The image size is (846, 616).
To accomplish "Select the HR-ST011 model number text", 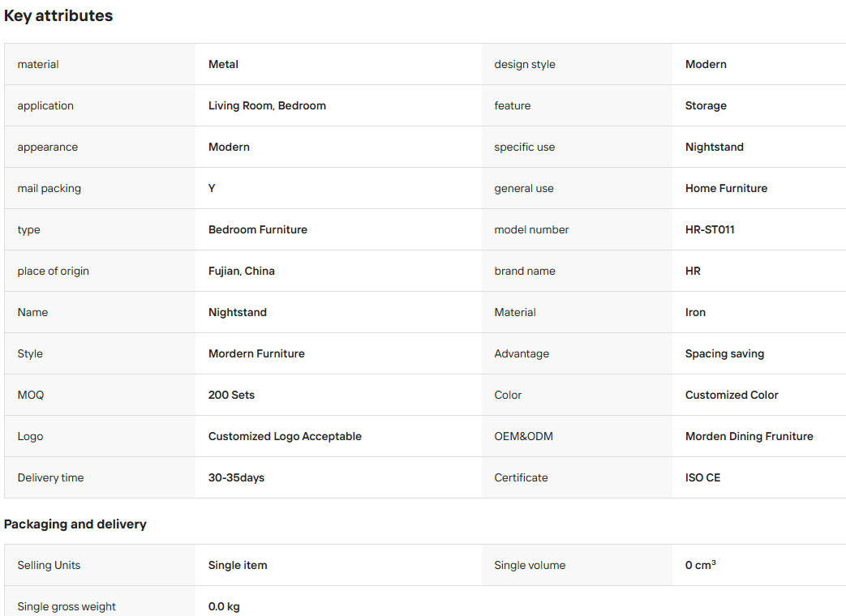I will [x=710, y=229].
